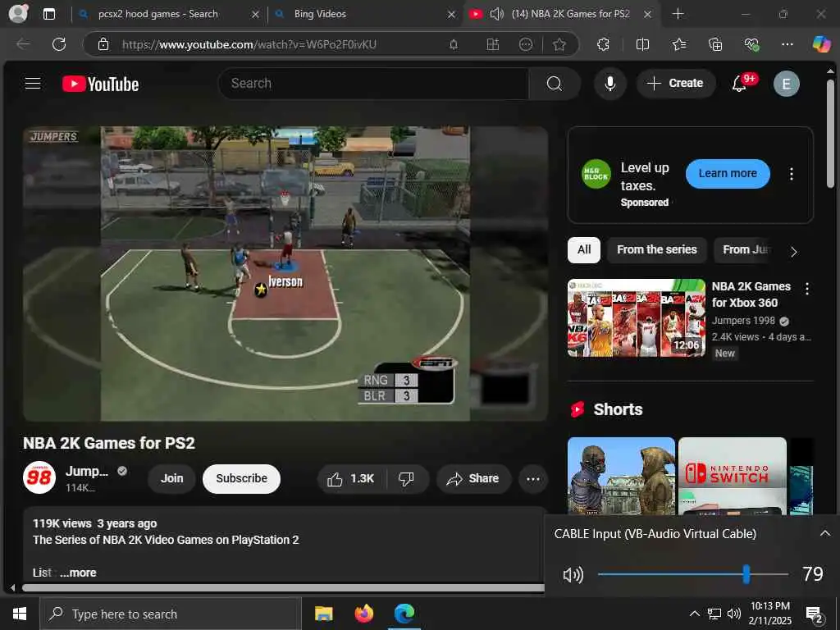840x630 pixels.
Task: Switch to the Bing Videos tab
Action: click(x=365, y=14)
